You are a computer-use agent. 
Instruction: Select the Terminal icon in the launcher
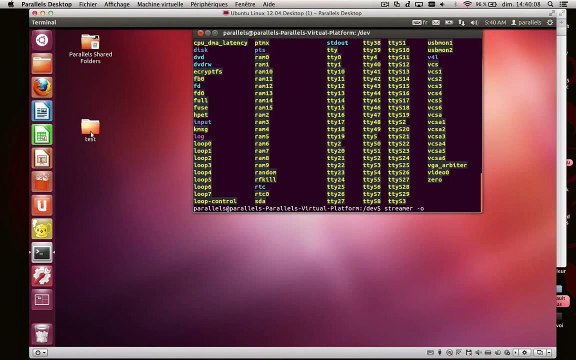[42, 252]
